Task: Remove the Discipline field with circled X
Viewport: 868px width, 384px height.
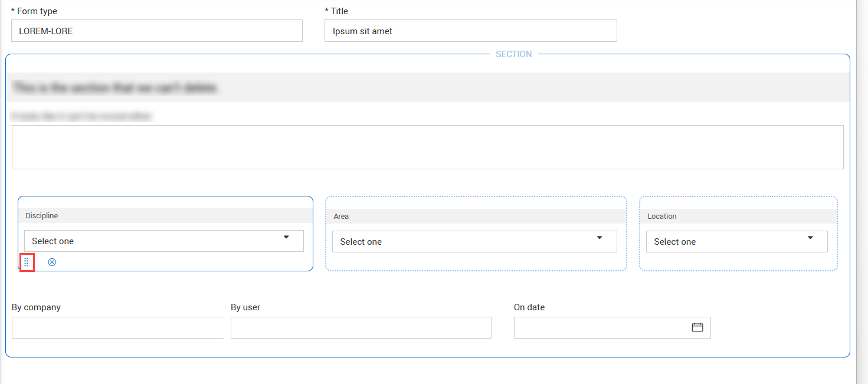Action: click(52, 262)
